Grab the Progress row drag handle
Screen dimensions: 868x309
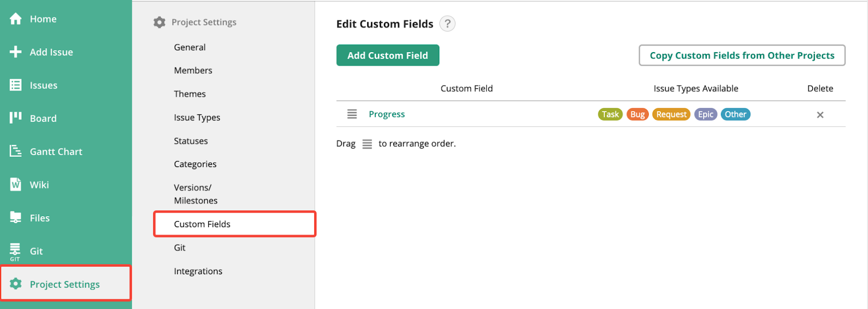[x=352, y=114]
